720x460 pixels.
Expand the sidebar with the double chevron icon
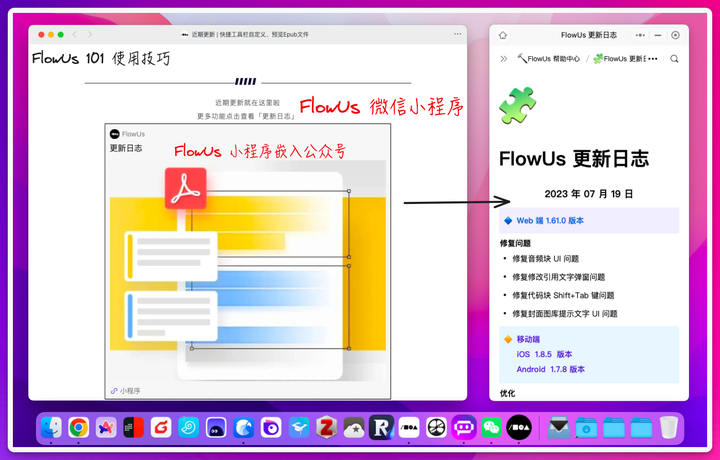[504, 59]
